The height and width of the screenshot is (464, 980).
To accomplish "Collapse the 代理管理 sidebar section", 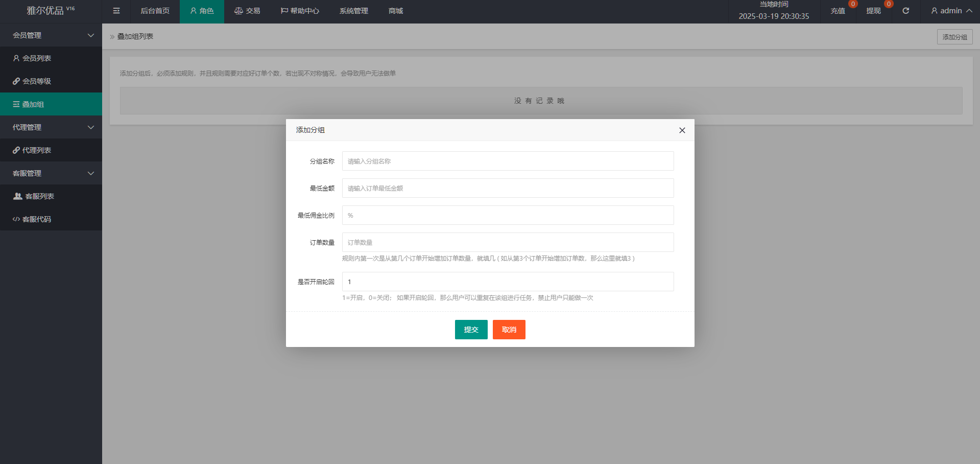I will (51, 127).
